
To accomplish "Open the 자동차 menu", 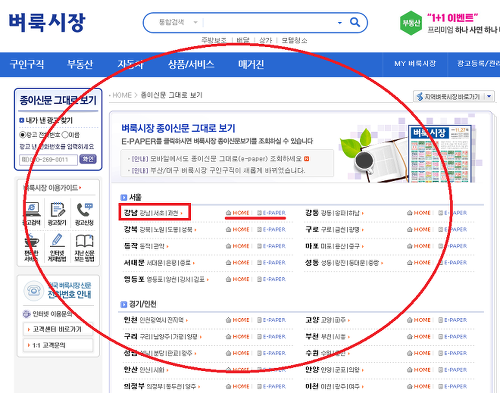I will tap(130, 64).
